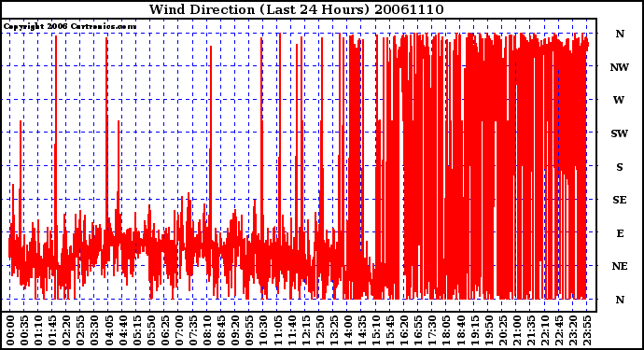
Task: Click the chart title Wind Direction text
Action: pyautogui.click(x=202, y=9)
